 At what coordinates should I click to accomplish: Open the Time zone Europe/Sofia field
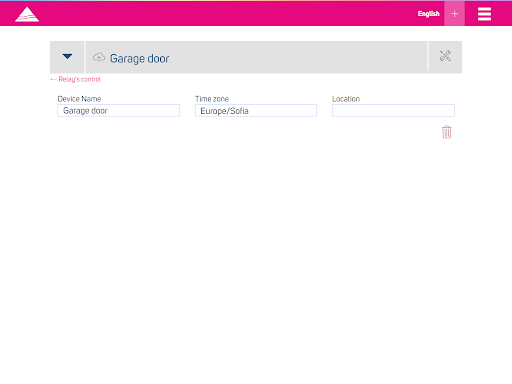click(x=256, y=111)
